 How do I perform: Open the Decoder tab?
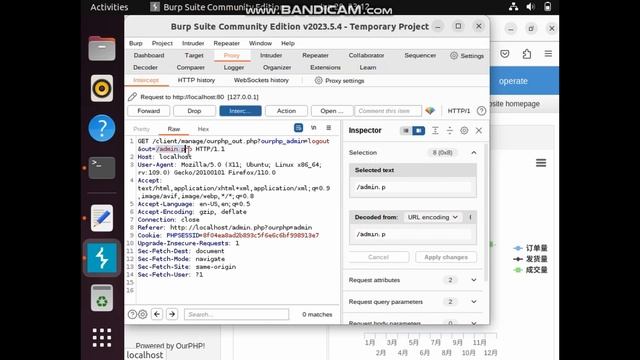pyautogui.click(x=145, y=67)
